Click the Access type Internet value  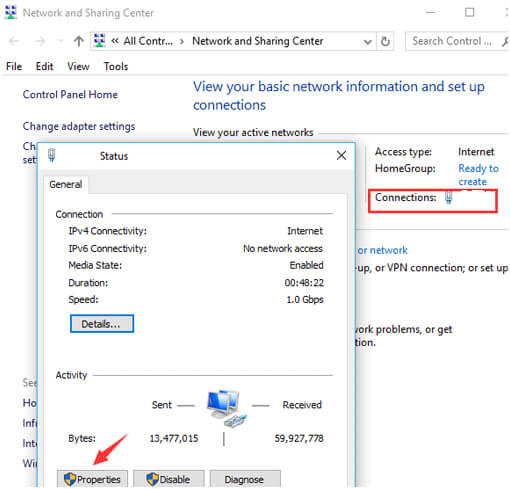tap(476, 152)
